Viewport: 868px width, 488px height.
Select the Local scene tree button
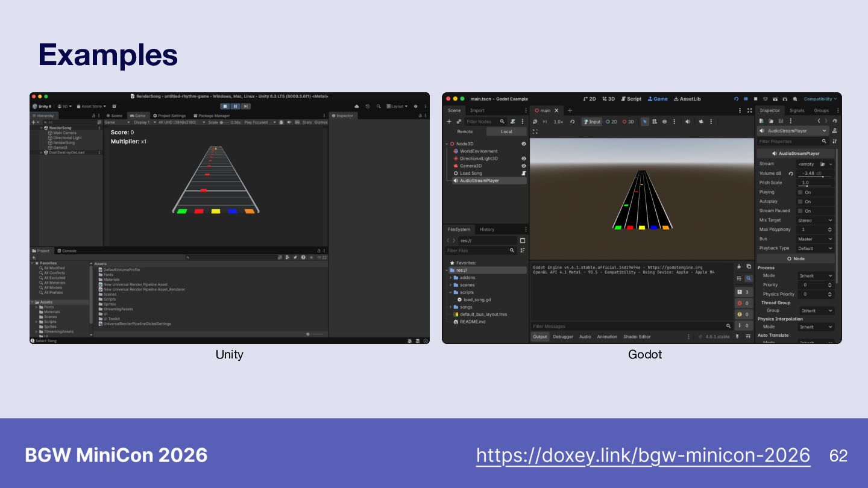(506, 131)
